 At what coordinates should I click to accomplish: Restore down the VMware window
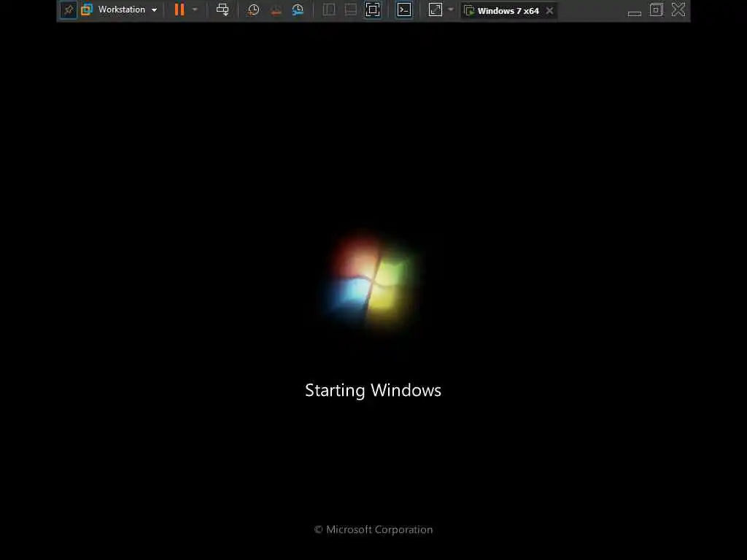657,9
